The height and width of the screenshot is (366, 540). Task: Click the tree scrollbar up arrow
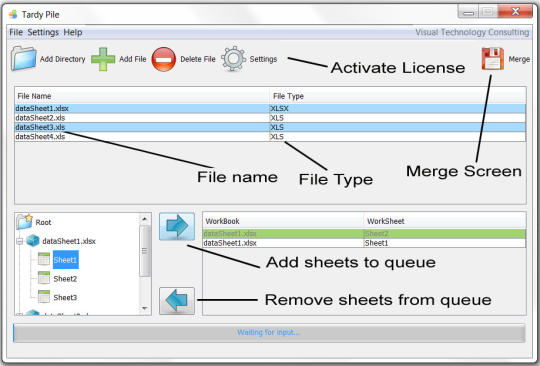[x=145, y=219]
